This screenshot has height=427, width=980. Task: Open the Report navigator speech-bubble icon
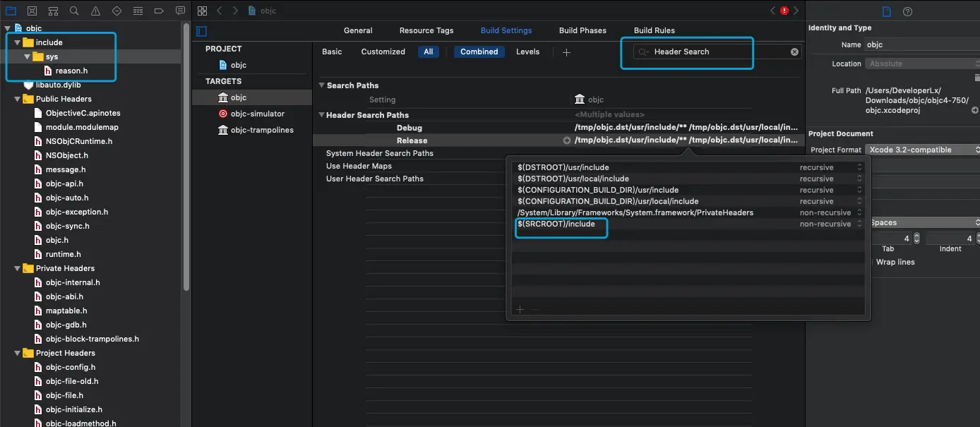180,11
